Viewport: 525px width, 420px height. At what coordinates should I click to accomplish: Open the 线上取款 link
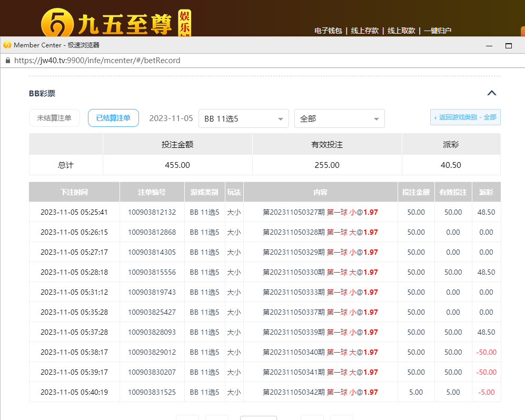pos(401,31)
